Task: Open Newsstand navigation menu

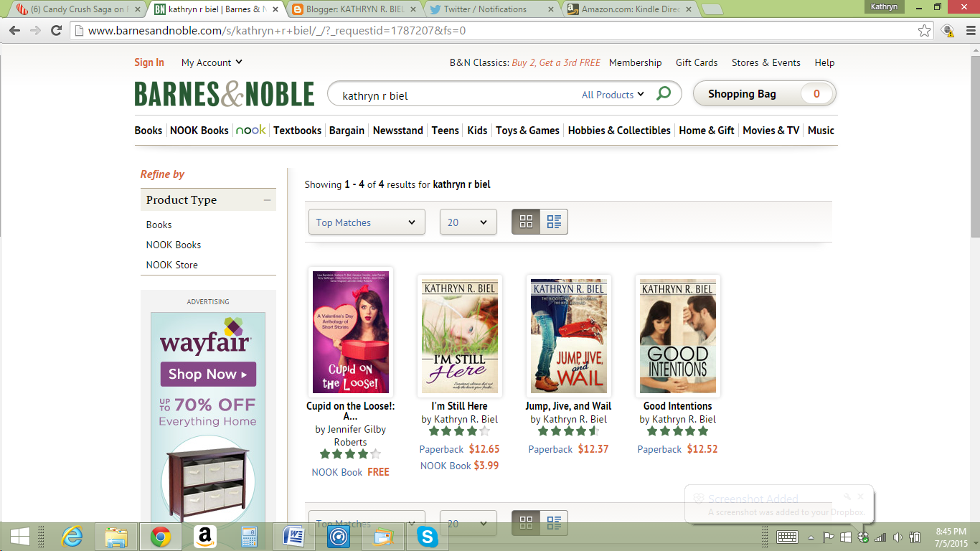Action: tap(398, 130)
